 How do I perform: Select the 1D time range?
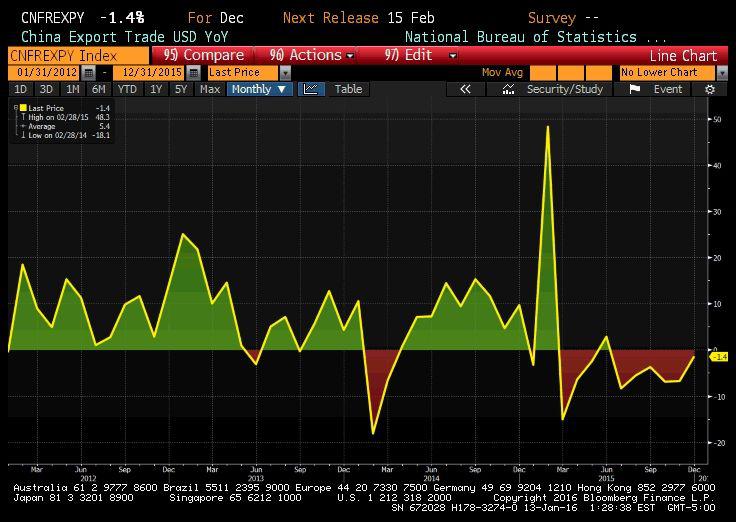(20, 89)
